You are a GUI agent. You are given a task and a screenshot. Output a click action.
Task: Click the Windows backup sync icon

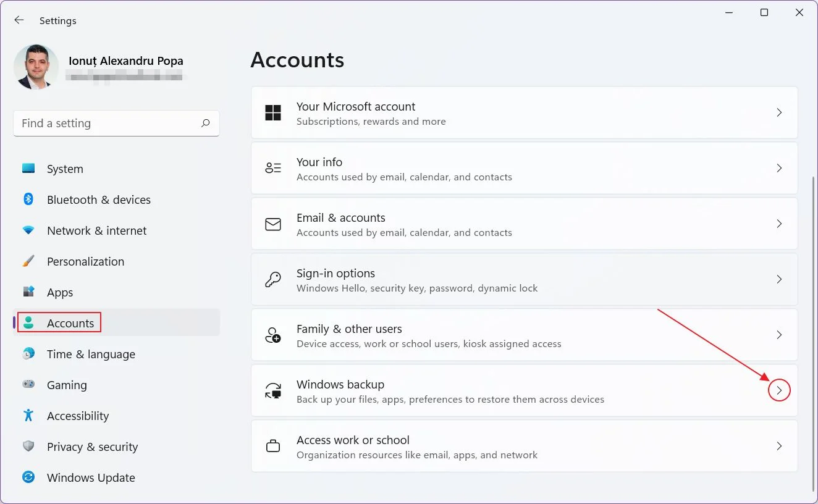click(273, 390)
